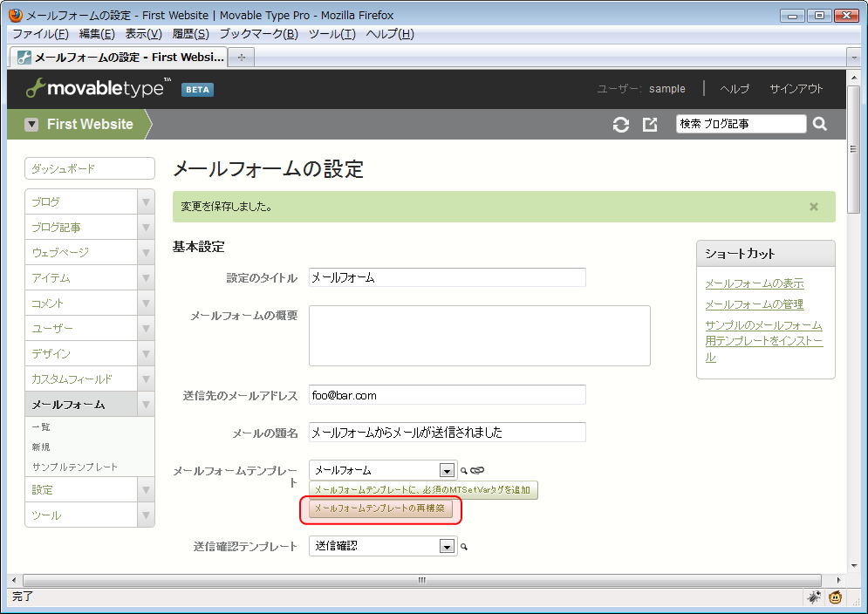
Task: Open the view site icon
Action: (650, 125)
